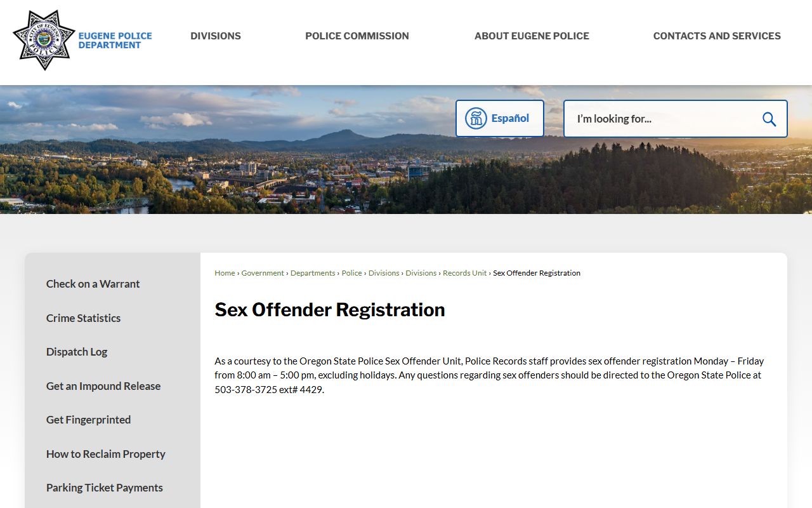Open the Divisions menu
Image resolution: width=812 pixels, height=508 pixels.
click(x=216, y=36)
